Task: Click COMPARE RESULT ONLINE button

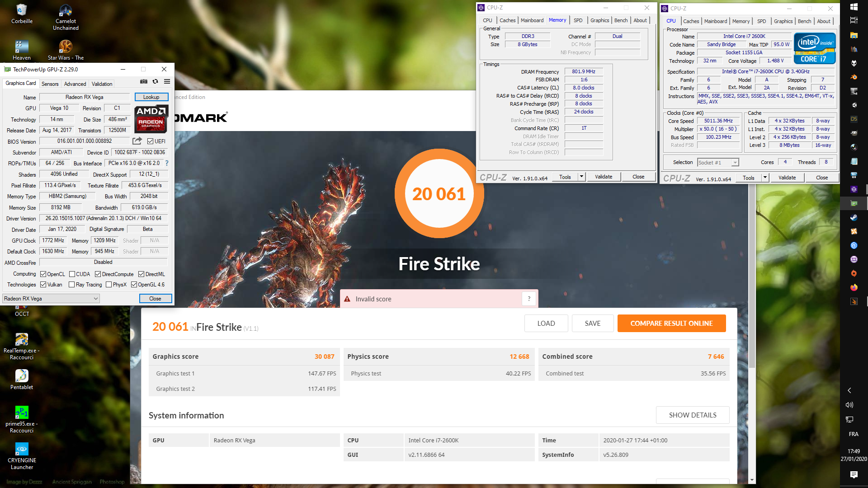Action: coord(671,324)
